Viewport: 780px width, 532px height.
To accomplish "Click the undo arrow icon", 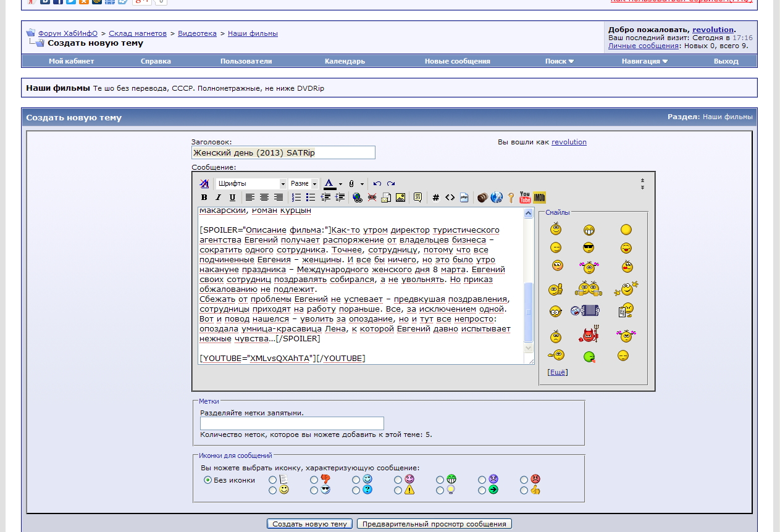I will tap(377, 184).
